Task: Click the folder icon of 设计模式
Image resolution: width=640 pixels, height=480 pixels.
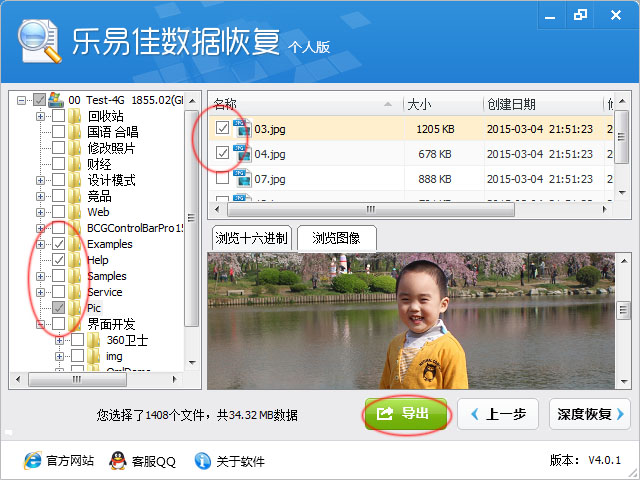Action: [75, 180]
